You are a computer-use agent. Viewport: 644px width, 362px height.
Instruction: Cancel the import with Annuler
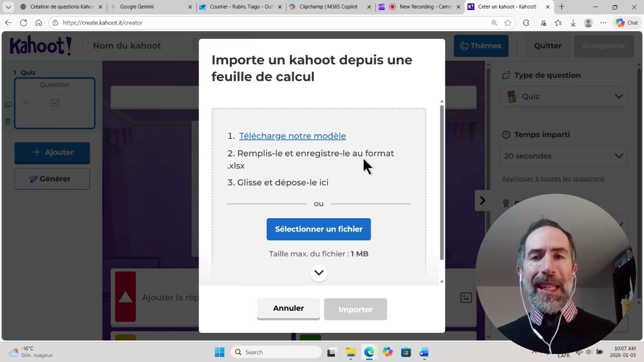[288, 308]
